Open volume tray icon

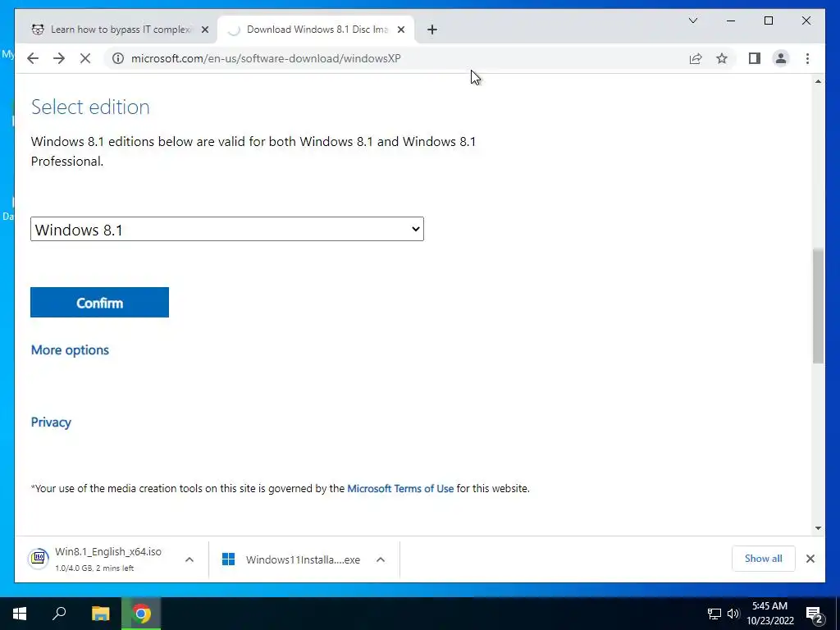pos(733,614)
